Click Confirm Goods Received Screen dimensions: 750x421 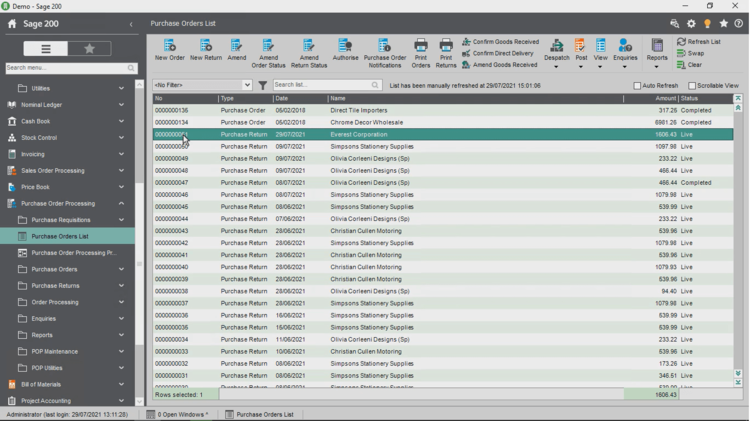[500, 42]
